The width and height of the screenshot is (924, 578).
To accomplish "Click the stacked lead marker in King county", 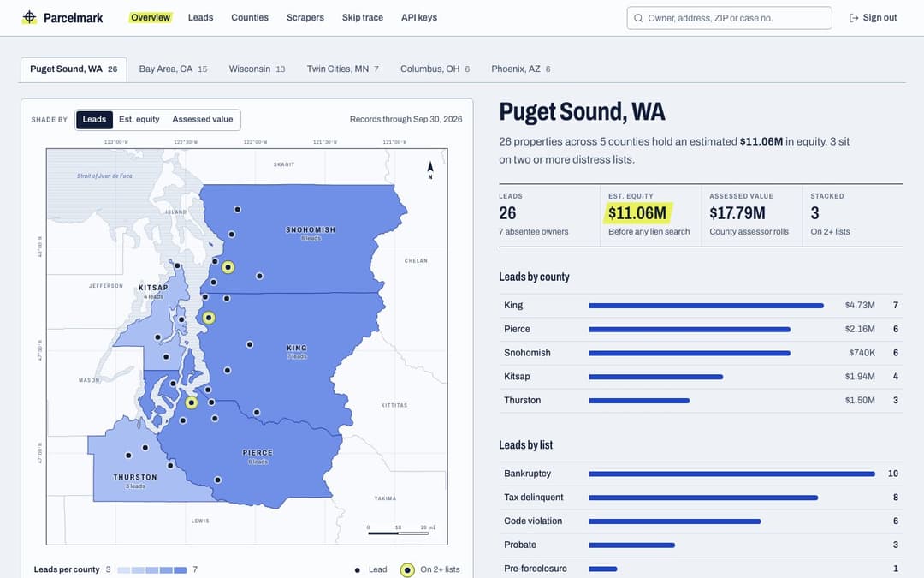I will pos(209,318).
